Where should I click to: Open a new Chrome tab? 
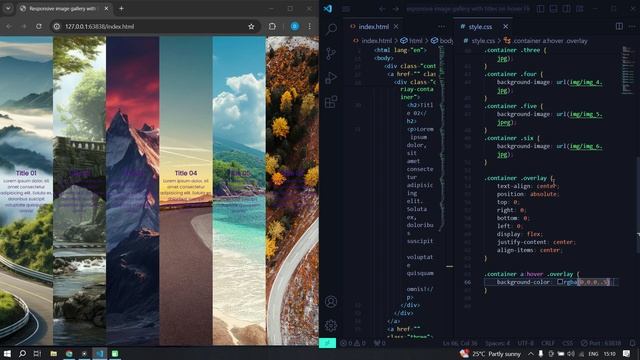tap(121, 8)
